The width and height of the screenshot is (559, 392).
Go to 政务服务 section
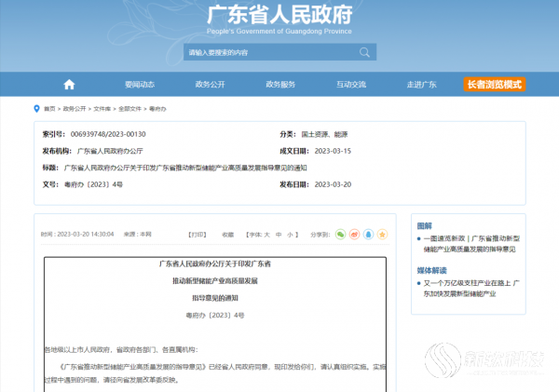point(280,85)
